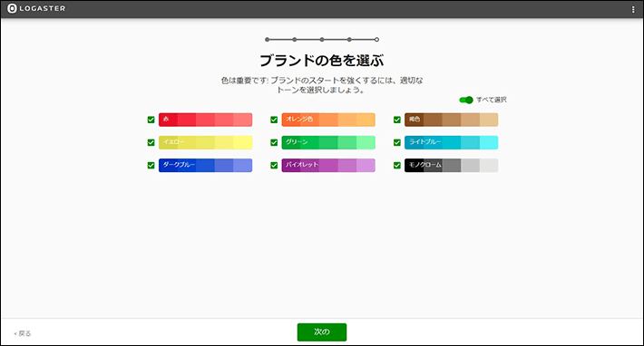Viewport: 644px width, 346px height.
Task: Select the ダークブルー palette bar
Action: click(x=205, y=165)
